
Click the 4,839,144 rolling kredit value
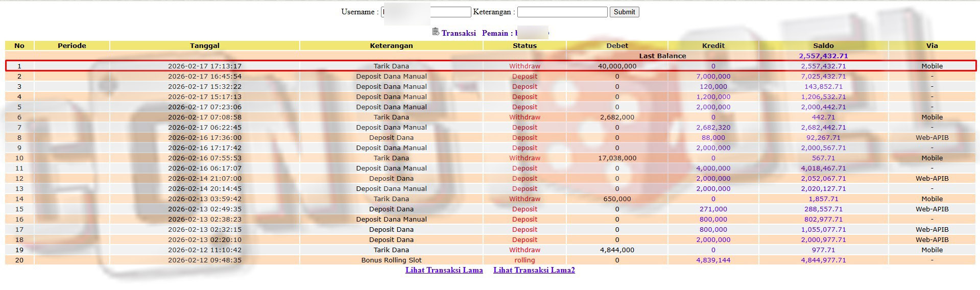713,260
